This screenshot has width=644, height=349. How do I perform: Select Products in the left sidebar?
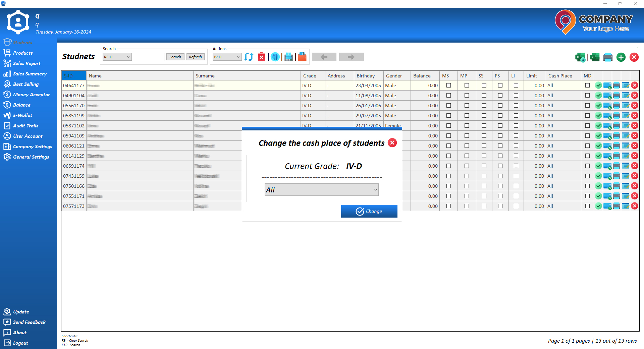(x=23, y=53)
